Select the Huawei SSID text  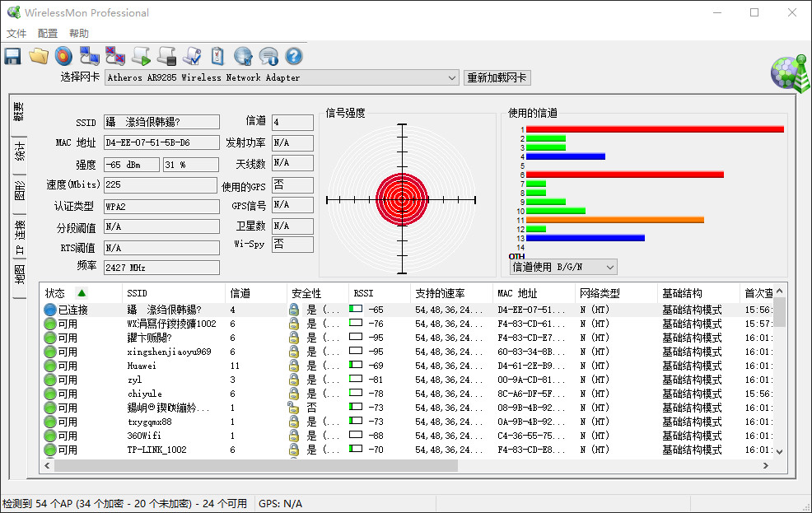point(142,366)
